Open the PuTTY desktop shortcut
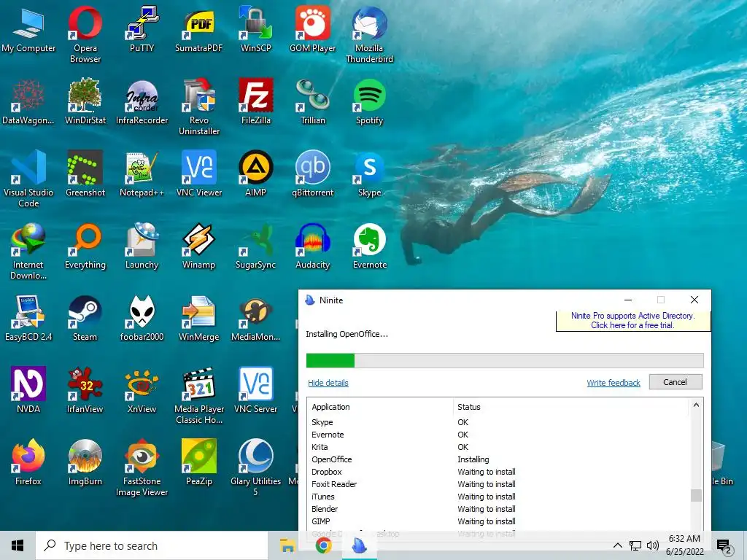Image resolution: width=747 pixels, height=560 pixels. coord(142,28)
